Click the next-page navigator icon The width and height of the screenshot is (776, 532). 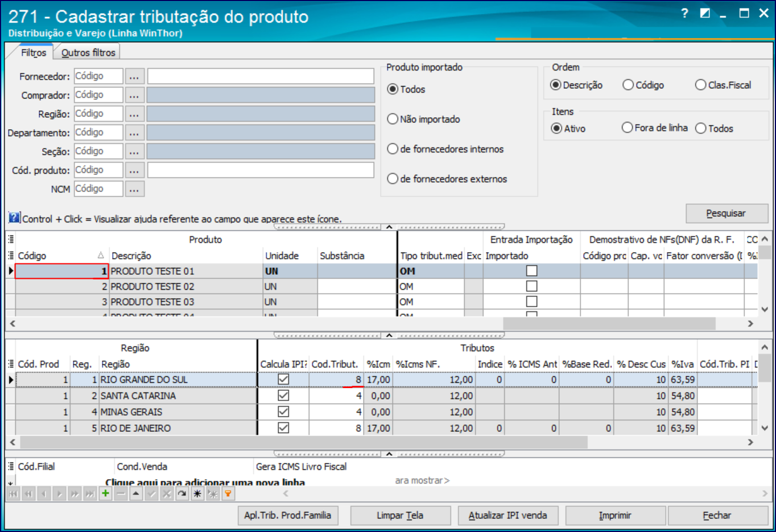pos(75,494)
